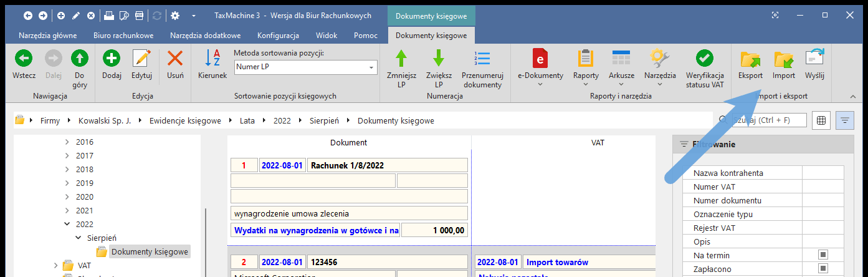Expand the 2019 year tree node
This screenshot has height=277, width=868.
tap(67, 183)
